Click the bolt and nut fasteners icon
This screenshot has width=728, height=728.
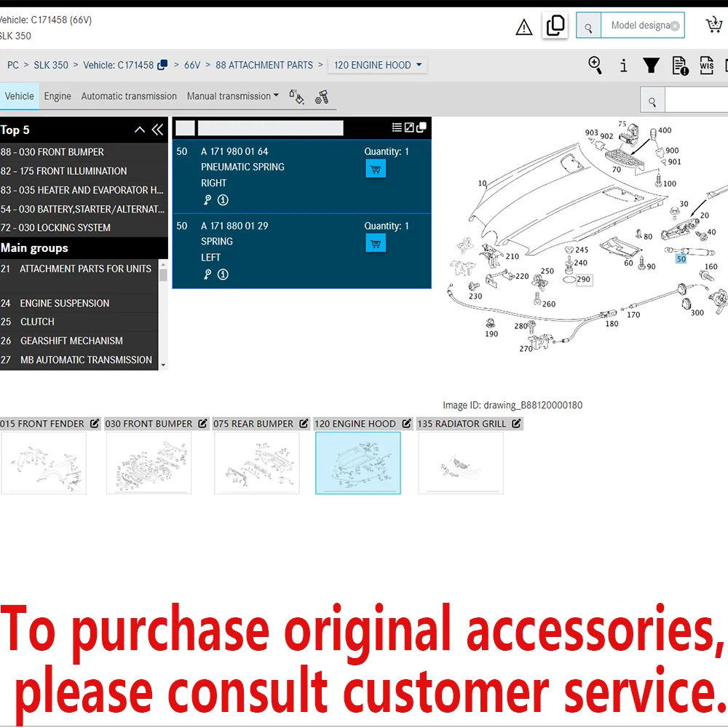tap(322, 97)
